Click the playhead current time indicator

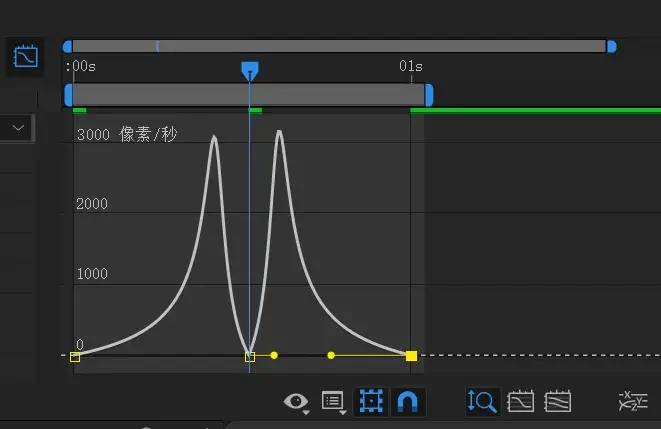pos(250,70)
